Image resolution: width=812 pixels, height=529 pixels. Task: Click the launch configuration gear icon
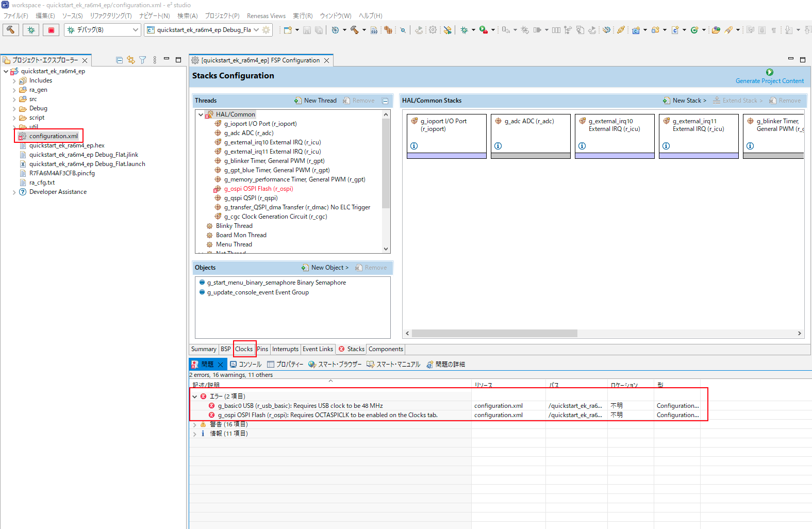(266, 30)
